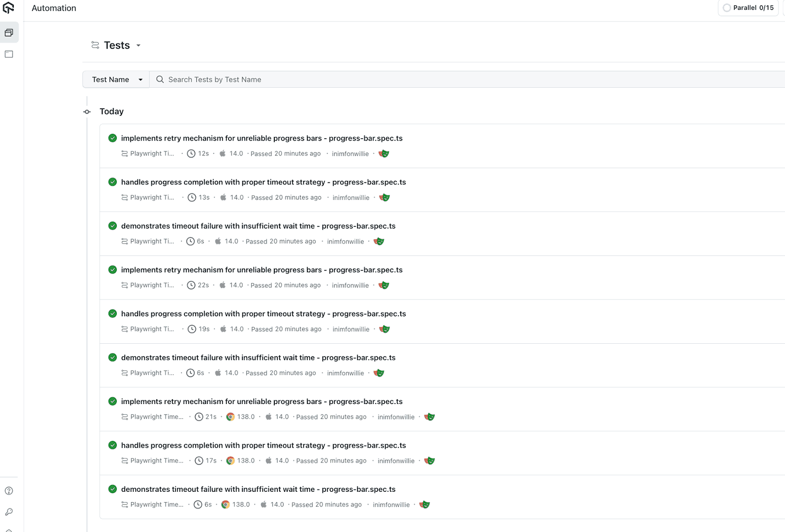The width and height of the screenshot is (785, 532).
Task: Click the Playwright masks icon on first passed test
Action: point(384,153)
